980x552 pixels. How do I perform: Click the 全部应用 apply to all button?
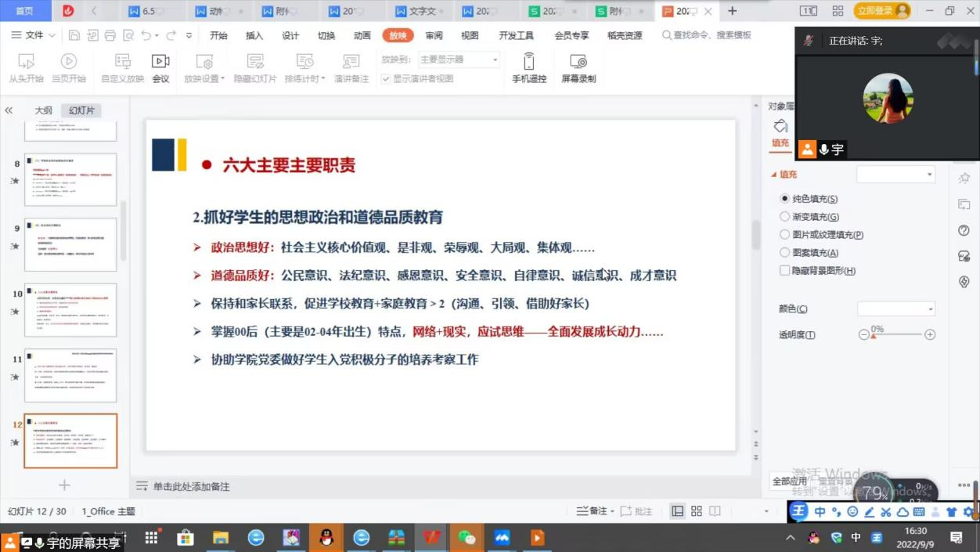[x=789, y=481]
